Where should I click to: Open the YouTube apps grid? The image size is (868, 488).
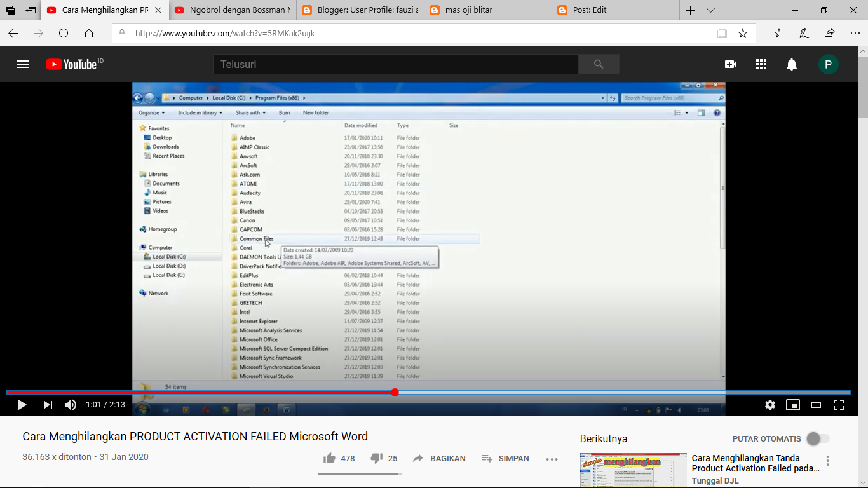[x=761, y=64]
